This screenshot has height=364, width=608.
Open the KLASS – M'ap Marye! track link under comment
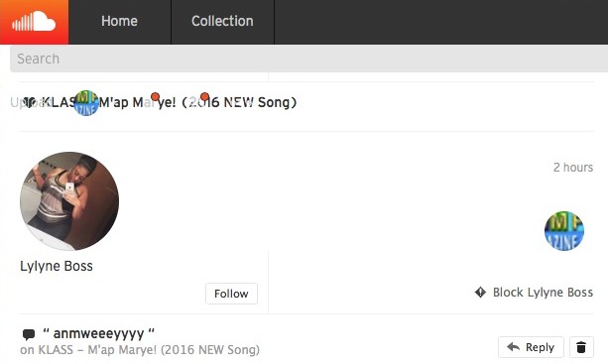[149, 350]
